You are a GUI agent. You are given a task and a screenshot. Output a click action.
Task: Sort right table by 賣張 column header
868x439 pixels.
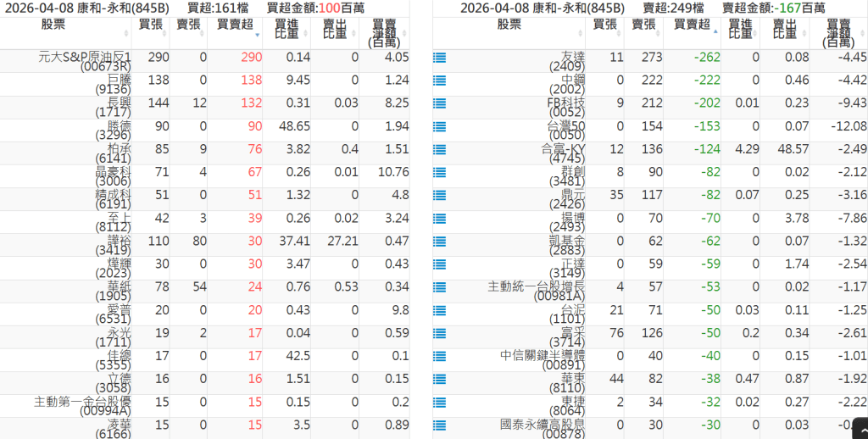[643, 25]
